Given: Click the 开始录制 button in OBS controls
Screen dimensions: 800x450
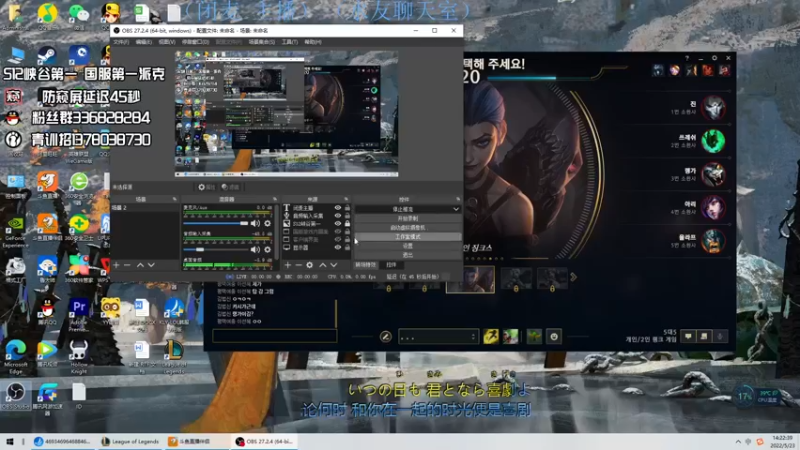Looking at the screenshot, I should click(x=407, y=218).
